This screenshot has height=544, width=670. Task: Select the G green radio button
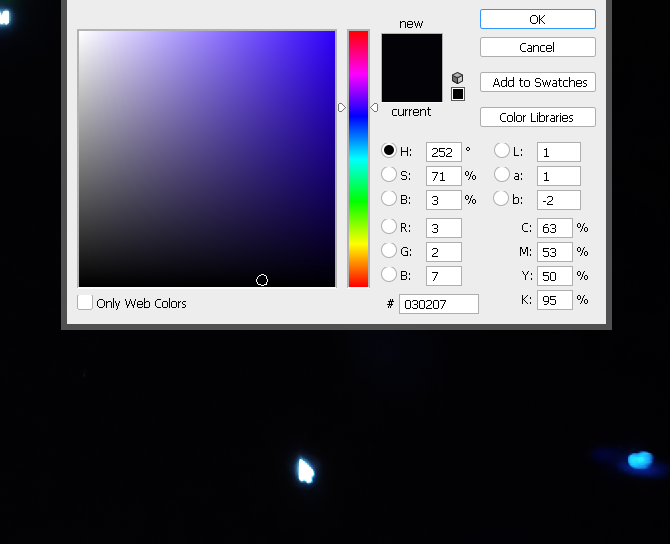pos(389,250)
